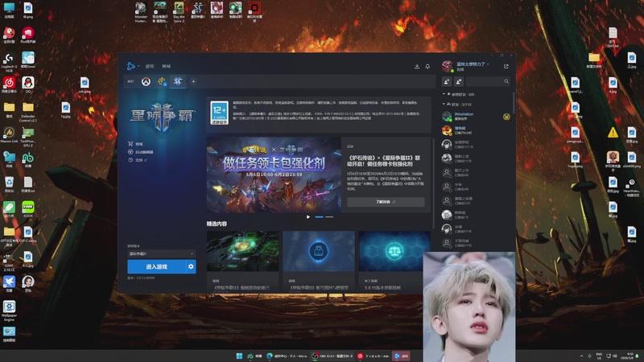Pop out the friends list window icon
This screenshot has width=644, height=362.
coord(506,66)
